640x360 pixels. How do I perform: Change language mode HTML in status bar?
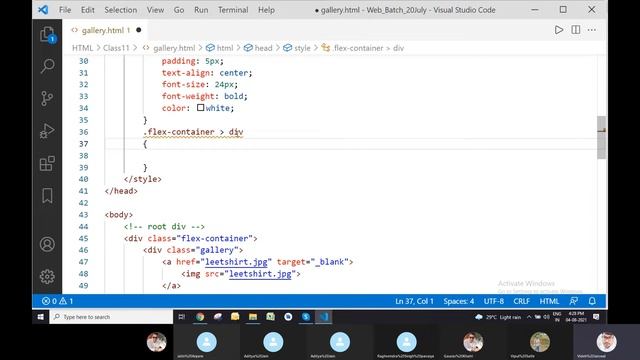[x=549, y=301]
